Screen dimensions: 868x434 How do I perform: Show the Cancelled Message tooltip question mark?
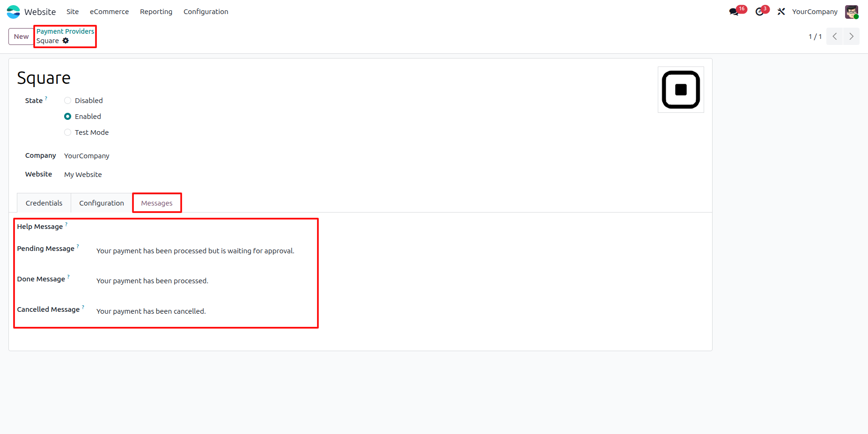click(x=83, y=307)
